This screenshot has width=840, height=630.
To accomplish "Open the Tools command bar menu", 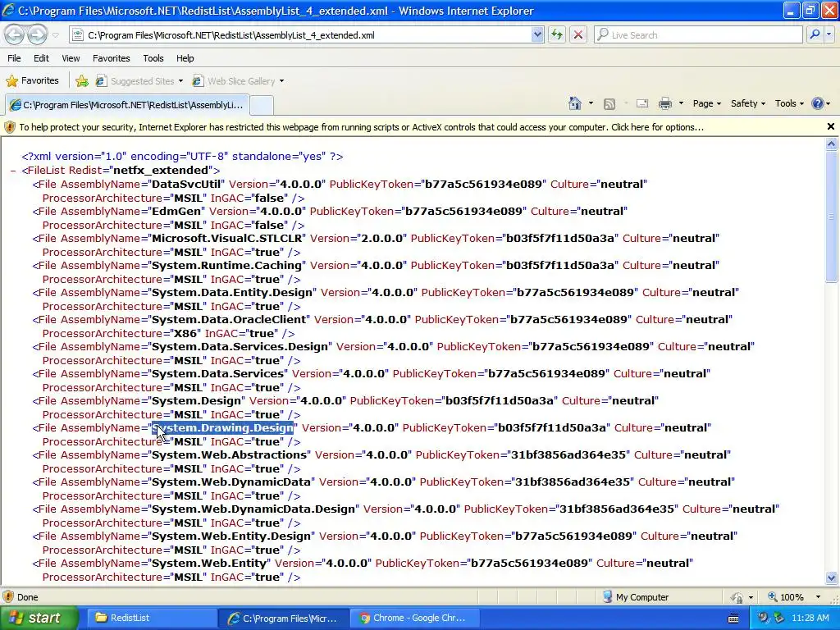I will (x=789, y=103).
